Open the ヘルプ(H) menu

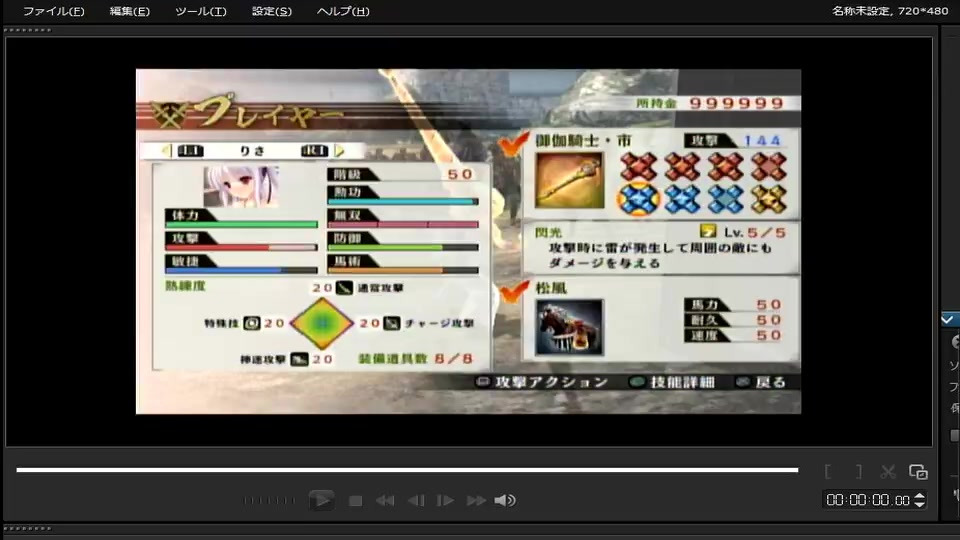(x=343, y=11)
